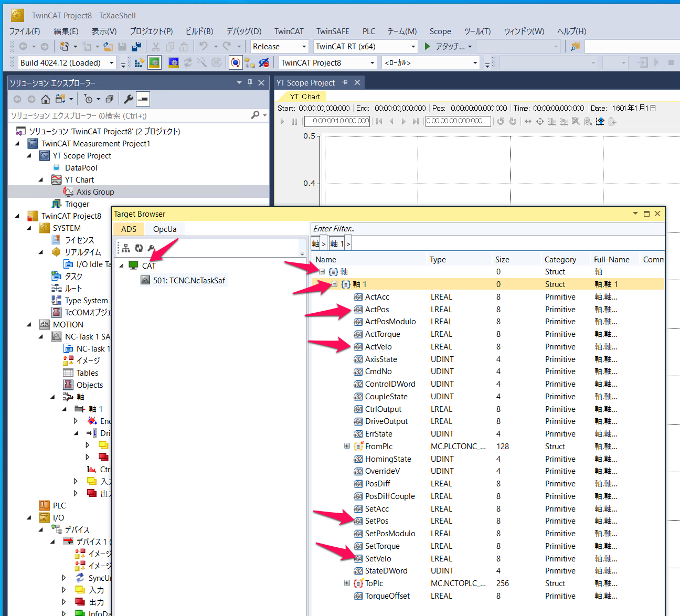
Task: Click the Pending Changes filter clock icon
Action: pos(89,99)
